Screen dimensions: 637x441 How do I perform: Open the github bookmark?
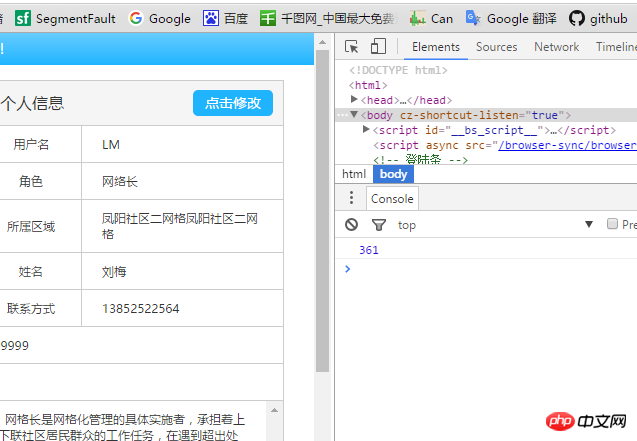[598, 18]
